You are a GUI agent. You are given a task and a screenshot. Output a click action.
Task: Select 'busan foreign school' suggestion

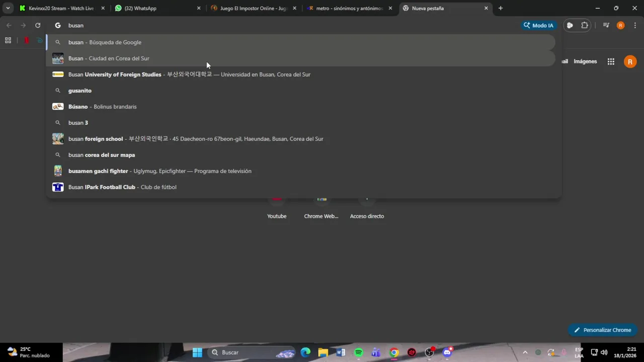(301, 139)
